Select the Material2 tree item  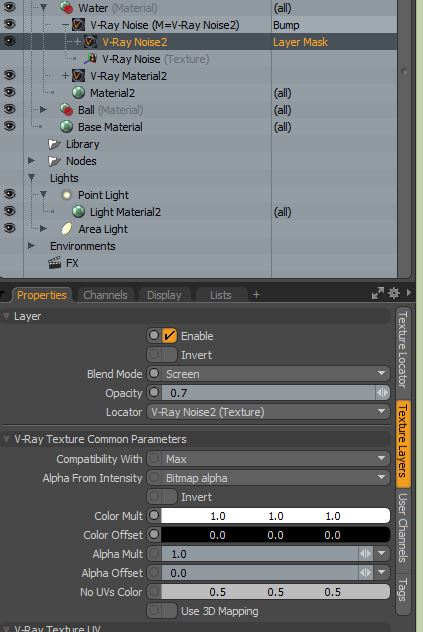pos(113,93)
